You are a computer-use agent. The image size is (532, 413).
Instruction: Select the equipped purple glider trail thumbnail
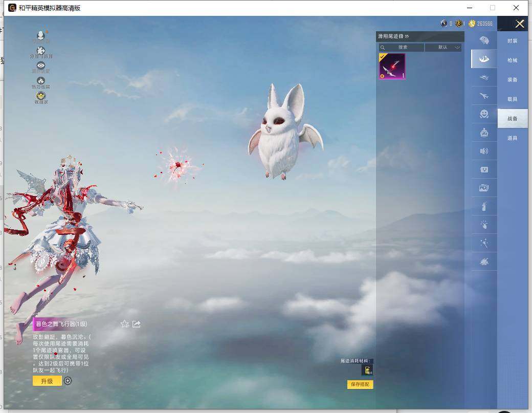point(392,66)
